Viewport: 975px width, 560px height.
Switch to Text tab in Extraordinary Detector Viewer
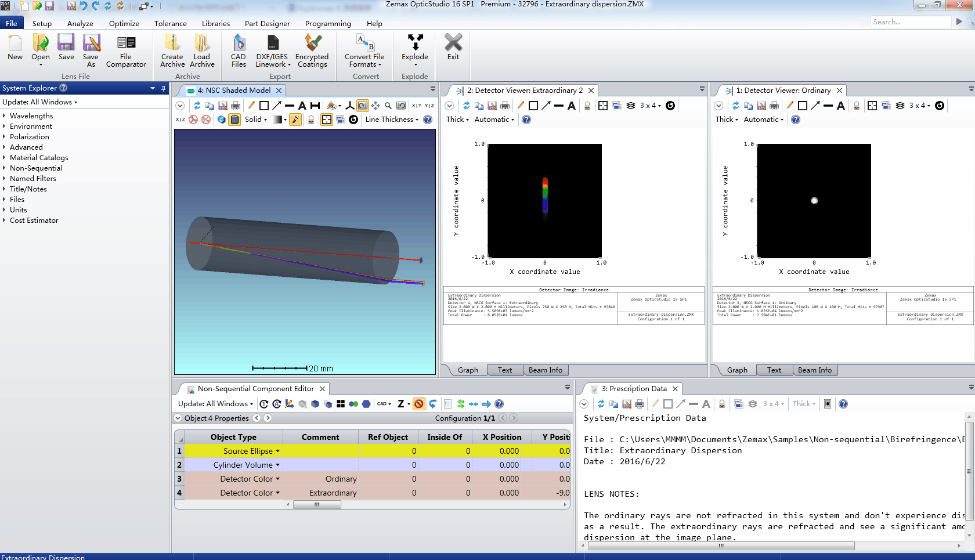[505, 370]
